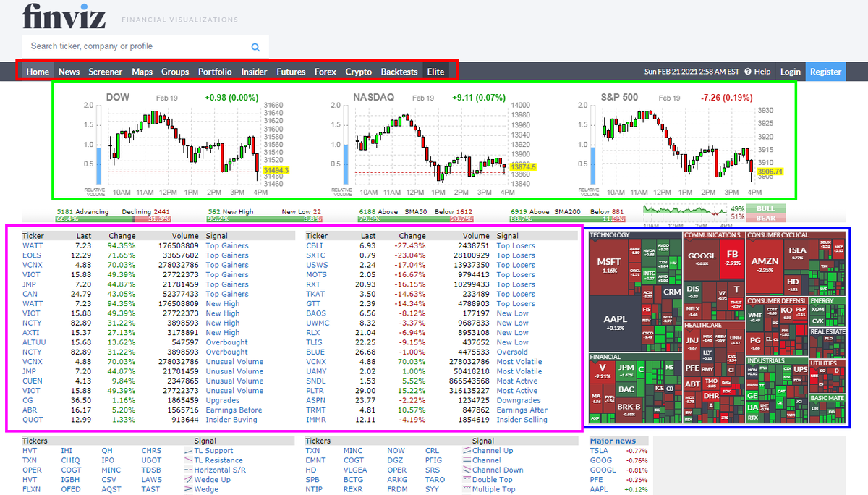Click the Wedge Up pattern icon

pyautogui.click(x=189, y=479)
